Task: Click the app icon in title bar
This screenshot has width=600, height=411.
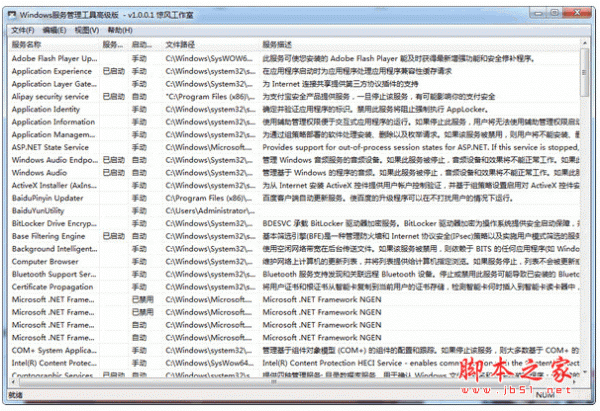Action: [x=12, y=15]
